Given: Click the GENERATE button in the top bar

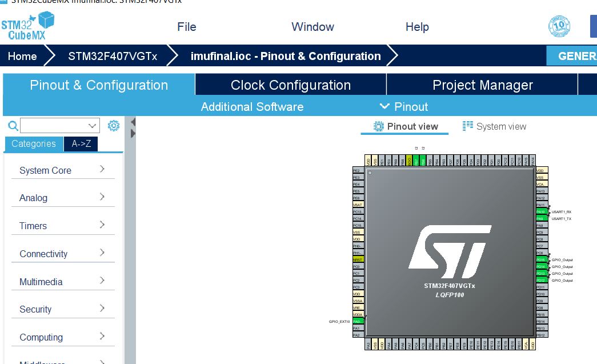Looking at the screenshot, I should tap(572, 56).
